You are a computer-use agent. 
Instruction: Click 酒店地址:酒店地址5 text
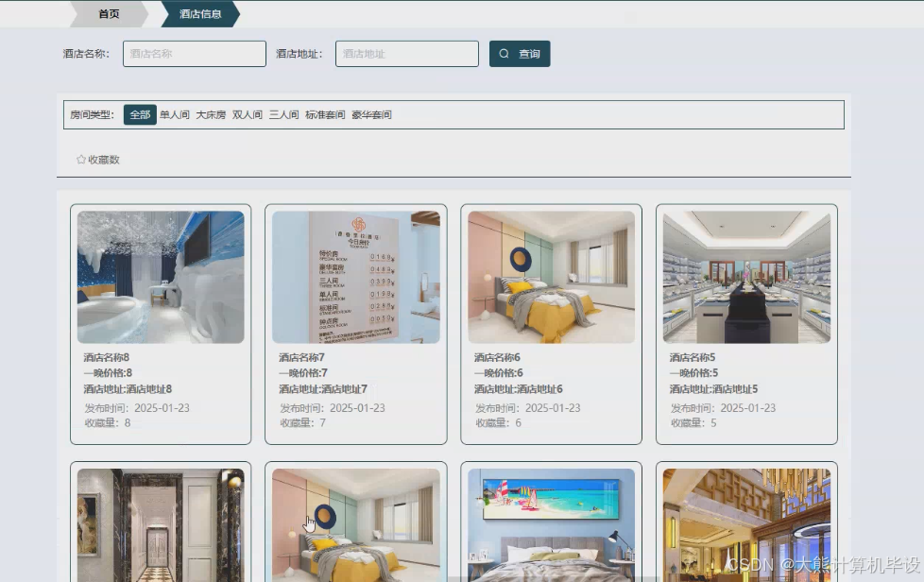pos(714,388)
